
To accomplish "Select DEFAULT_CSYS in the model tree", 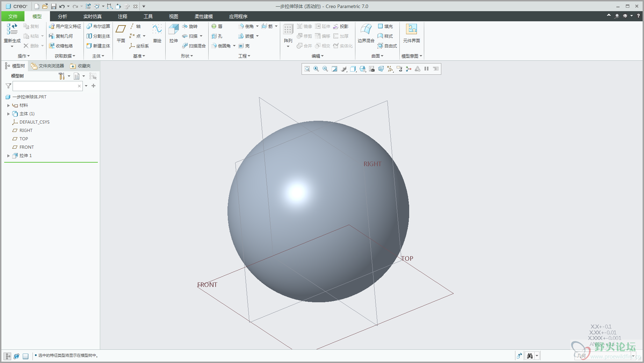I will (31, 122).
